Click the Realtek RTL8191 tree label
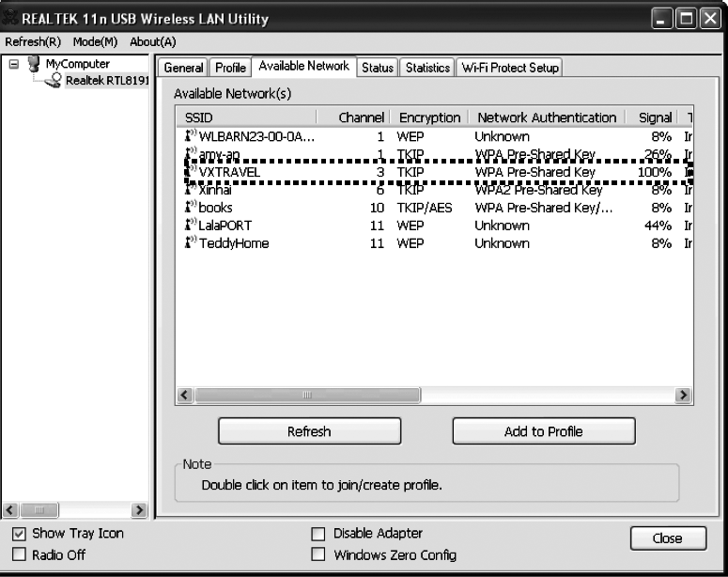The image size is (728, 577). tap(107, 81)
